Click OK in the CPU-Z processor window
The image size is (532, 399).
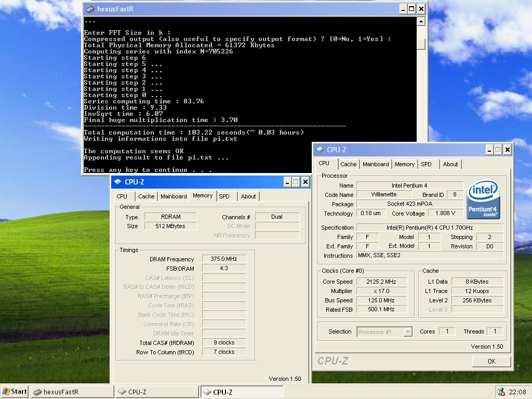[x=491, y=362]
